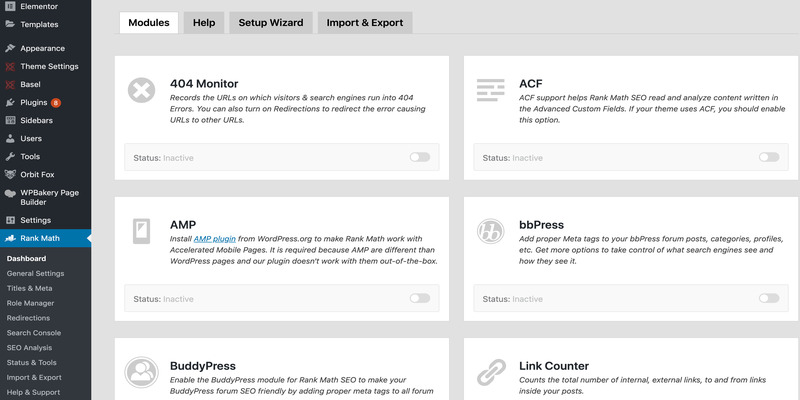Click the Link Counter chain icon
Viewport: 800px width, 400px height.
click(x=490, y=372)
